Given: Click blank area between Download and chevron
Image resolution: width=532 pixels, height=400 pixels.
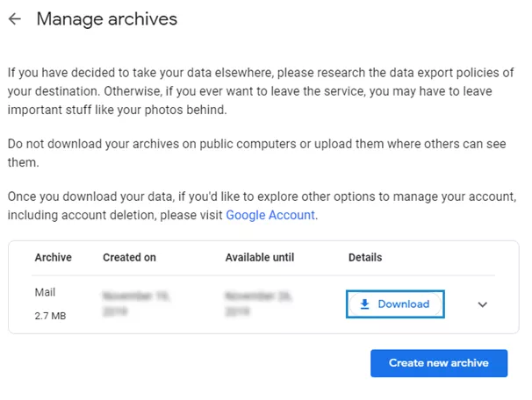Looking at the screenshot, I should [459, 304].
